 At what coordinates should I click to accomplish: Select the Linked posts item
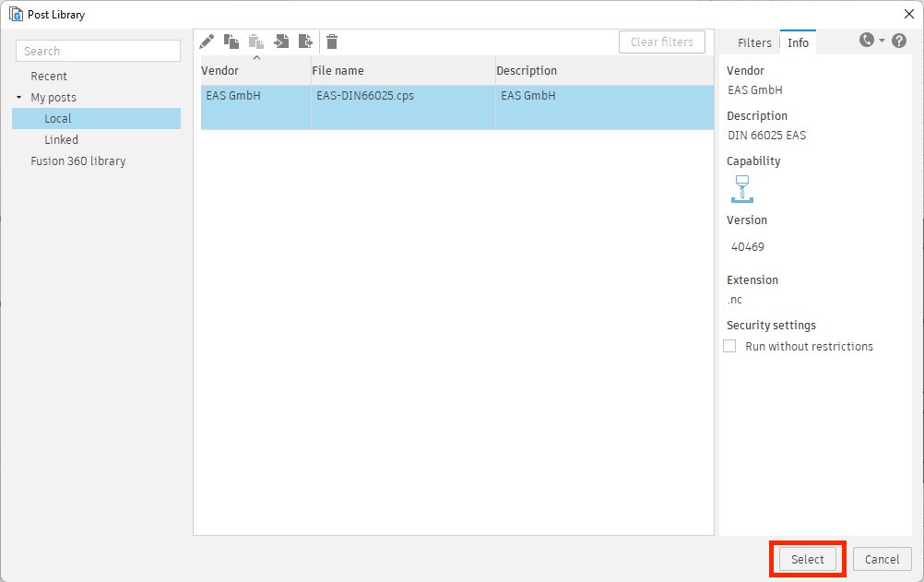[x=61, y=140]
